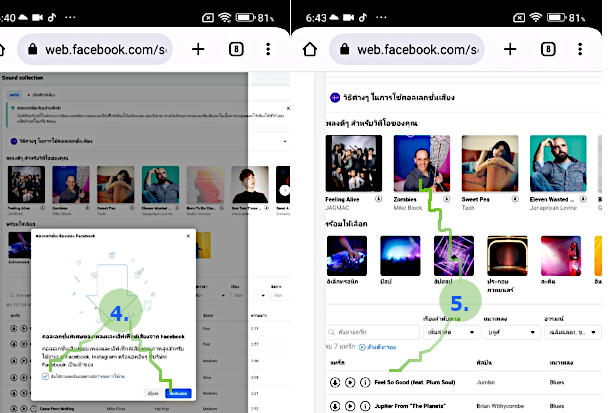This screenshot has width=615, height=413.
Task: Dismiss the info banner in left screen
Action: tap(288, 108)
